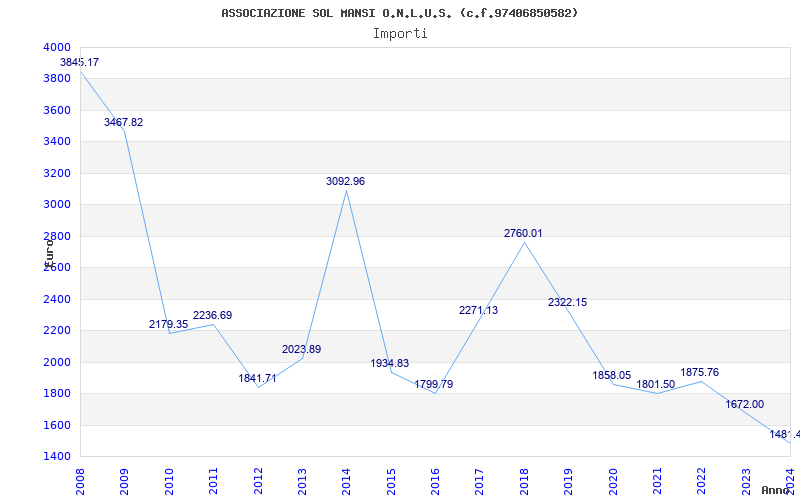Click y-axis value 1400
Image resolution: width=800 pixels, height=500 pixels.
tap(57, 457)
